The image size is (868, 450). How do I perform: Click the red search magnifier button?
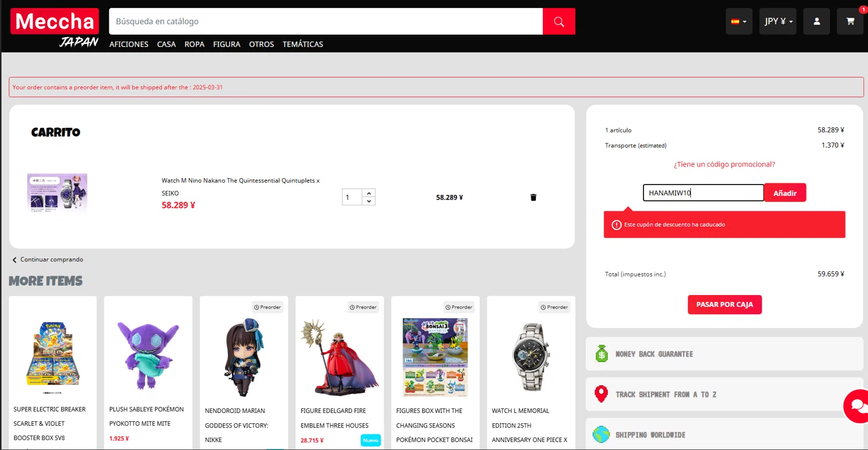[x=559, y=21]
